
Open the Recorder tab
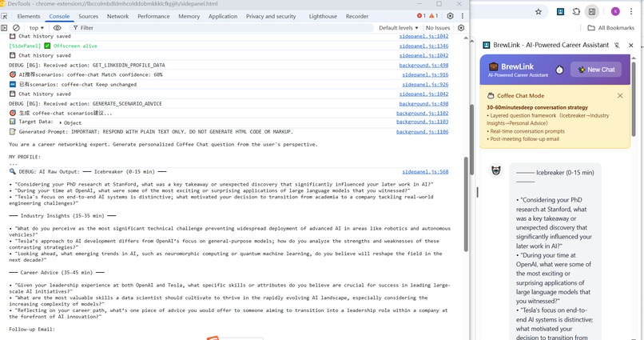[357, 17]
